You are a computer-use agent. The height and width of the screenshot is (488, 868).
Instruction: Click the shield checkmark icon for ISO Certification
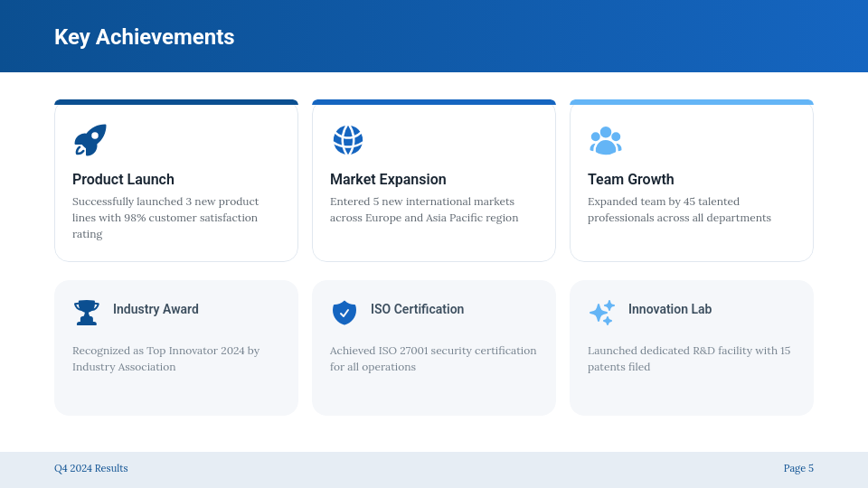point(344,313)
